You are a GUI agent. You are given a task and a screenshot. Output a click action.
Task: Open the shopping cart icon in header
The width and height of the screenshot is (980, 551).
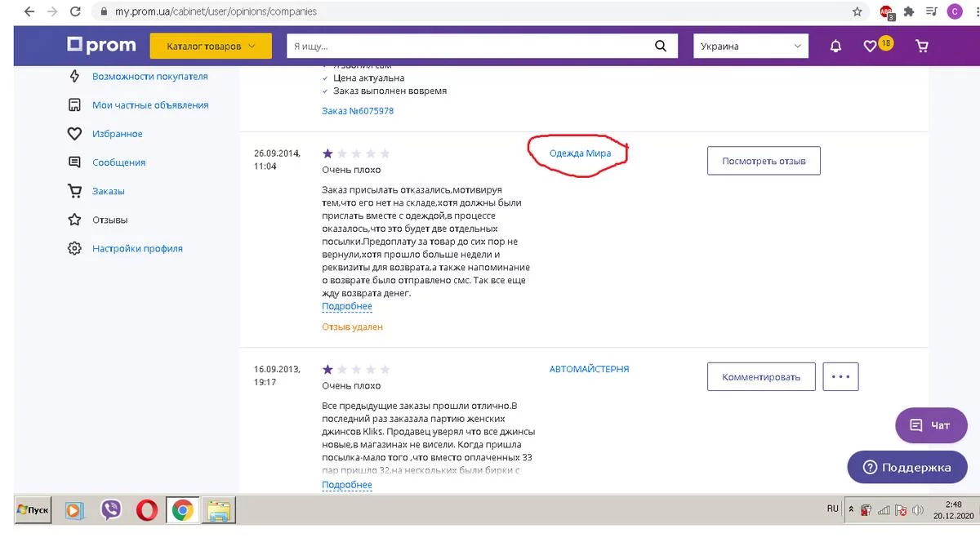click(x=922, y=47)
